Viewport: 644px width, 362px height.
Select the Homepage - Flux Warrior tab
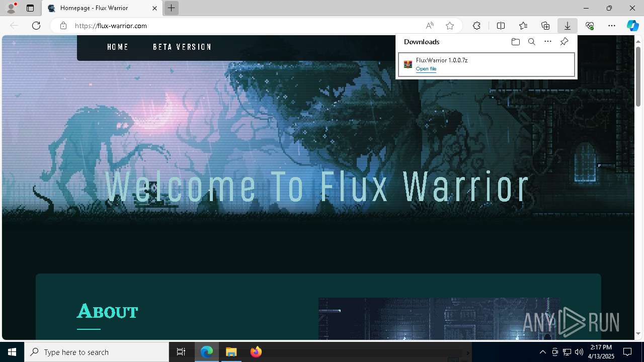tap(102, 8)
